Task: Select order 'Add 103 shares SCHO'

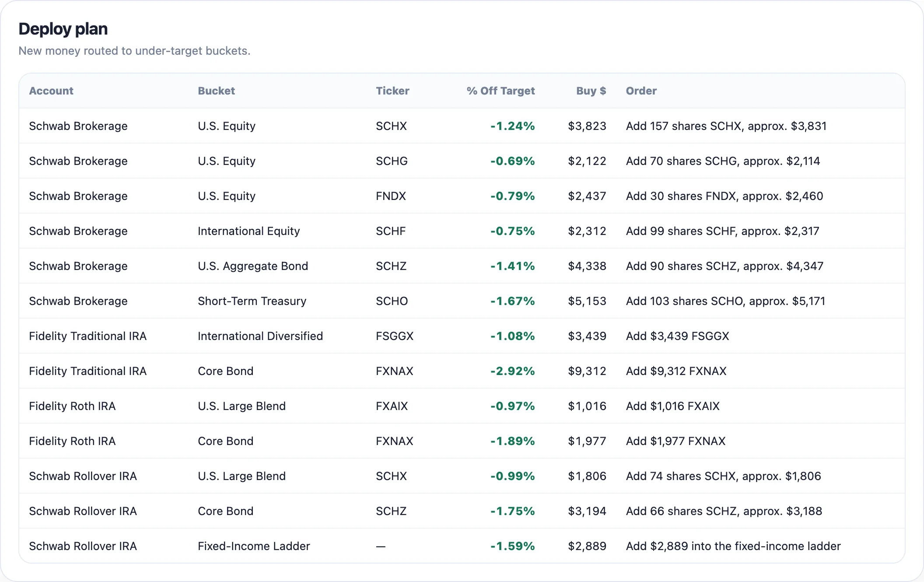Action: click(x=725, y=301)
